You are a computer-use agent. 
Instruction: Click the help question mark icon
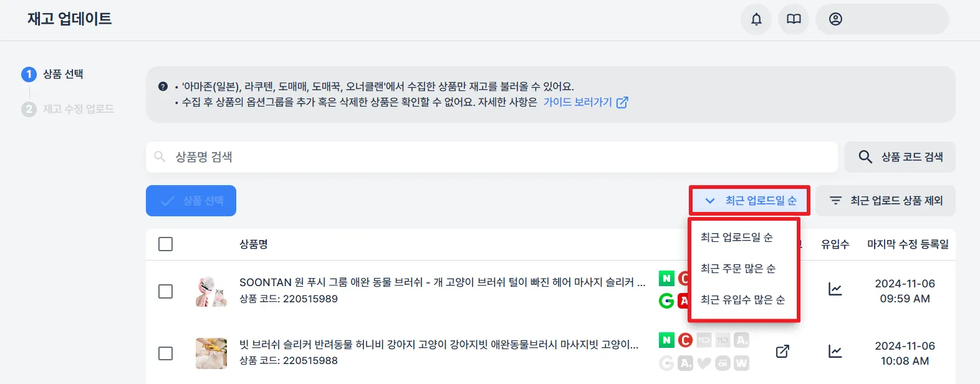163,87
